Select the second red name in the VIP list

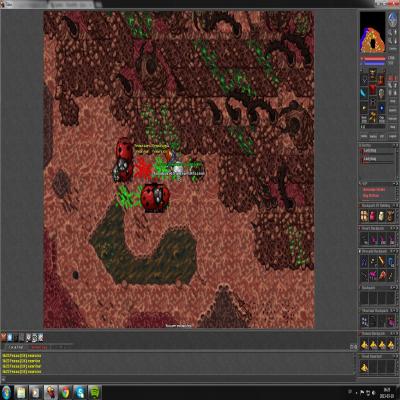[x=372, y=196]
